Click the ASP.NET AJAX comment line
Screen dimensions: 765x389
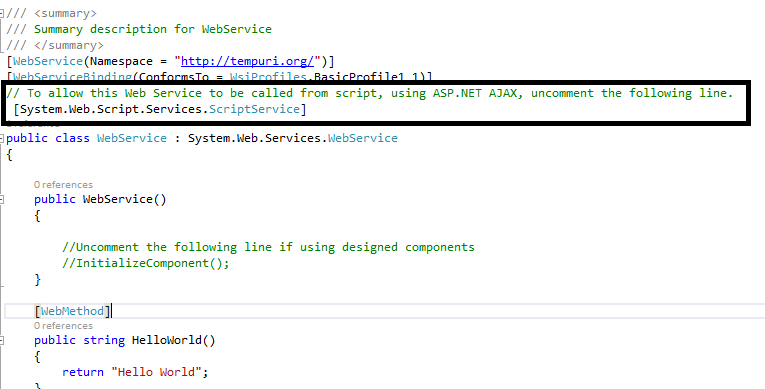[x=369, y=93]
